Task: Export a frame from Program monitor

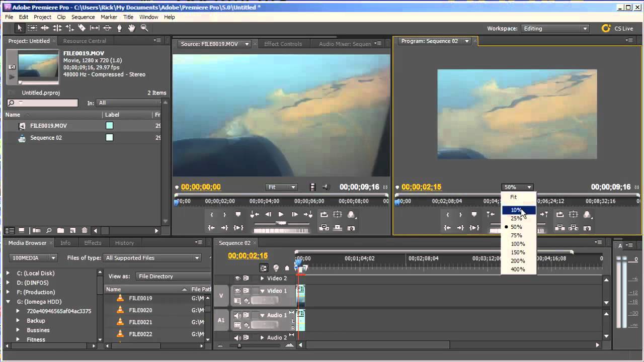Action: pyautogui.click(x=587, y=228)
